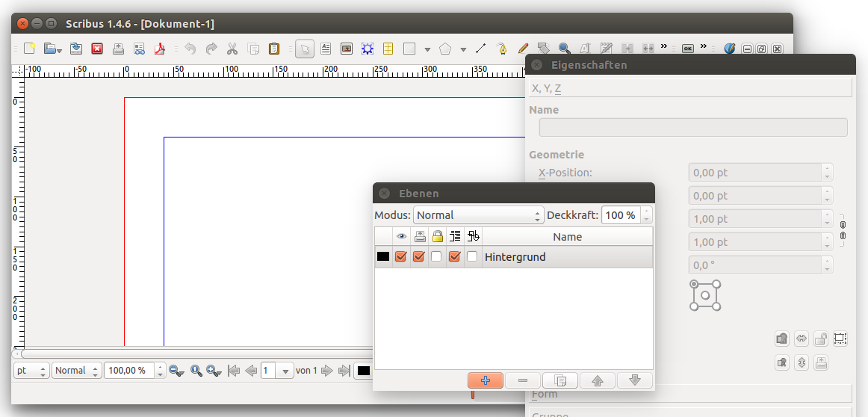The width and height of the screenshot is (868, 417).
Task: Click the Name field in Eigenschaften
Action: 693,127
